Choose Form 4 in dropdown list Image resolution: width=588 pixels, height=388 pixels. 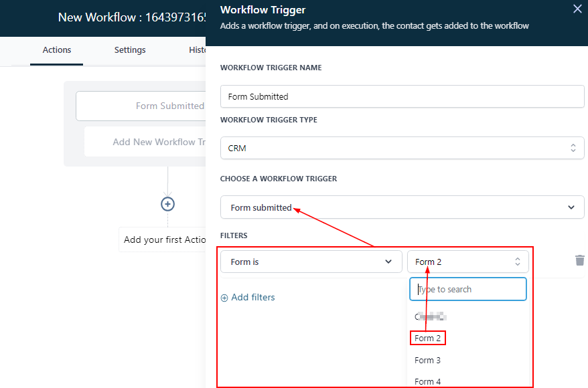coord(428,381)
